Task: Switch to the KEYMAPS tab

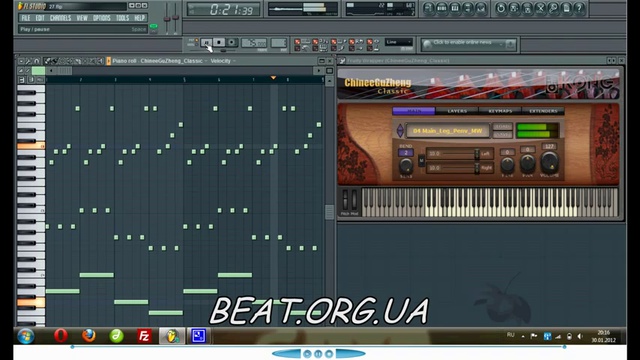Action: point(500,111)
